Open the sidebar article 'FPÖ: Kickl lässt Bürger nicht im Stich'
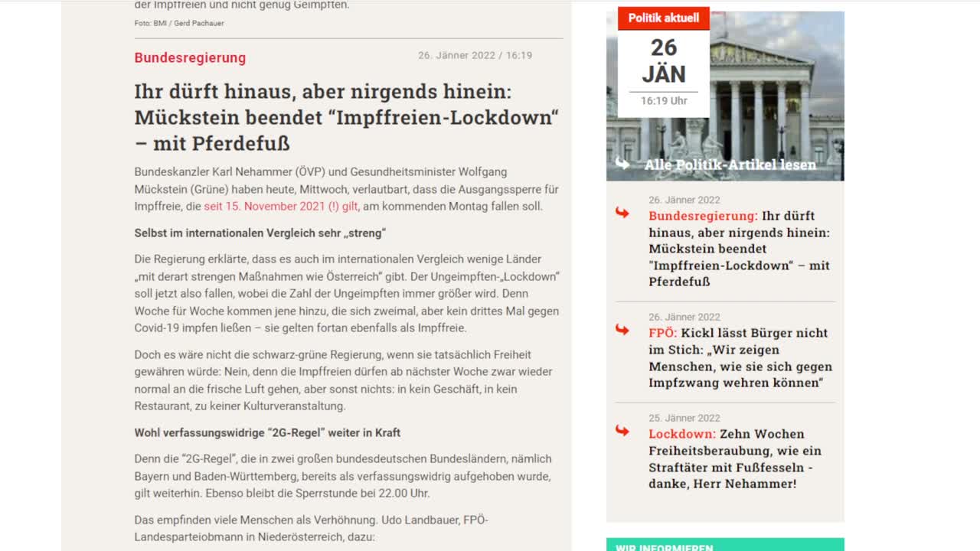 [740, 357]
